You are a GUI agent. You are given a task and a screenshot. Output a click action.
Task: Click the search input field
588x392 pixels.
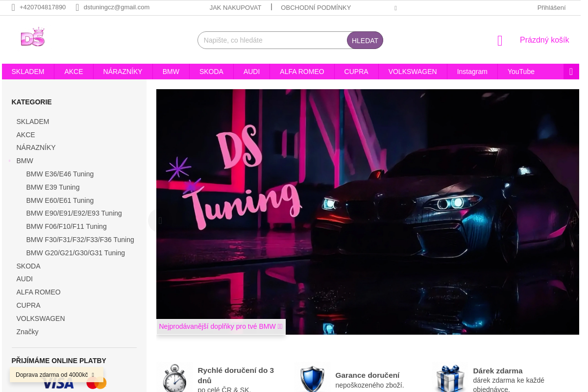pos(273,40)
